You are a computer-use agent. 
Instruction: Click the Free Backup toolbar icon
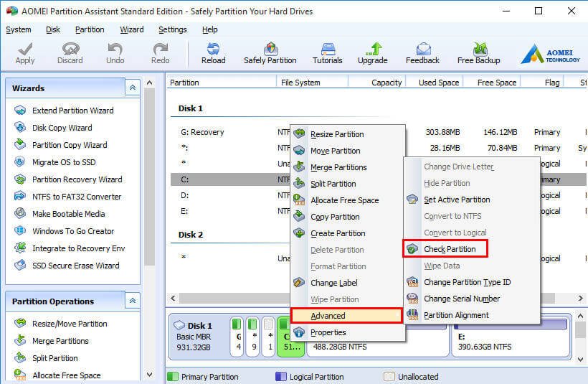478,53
